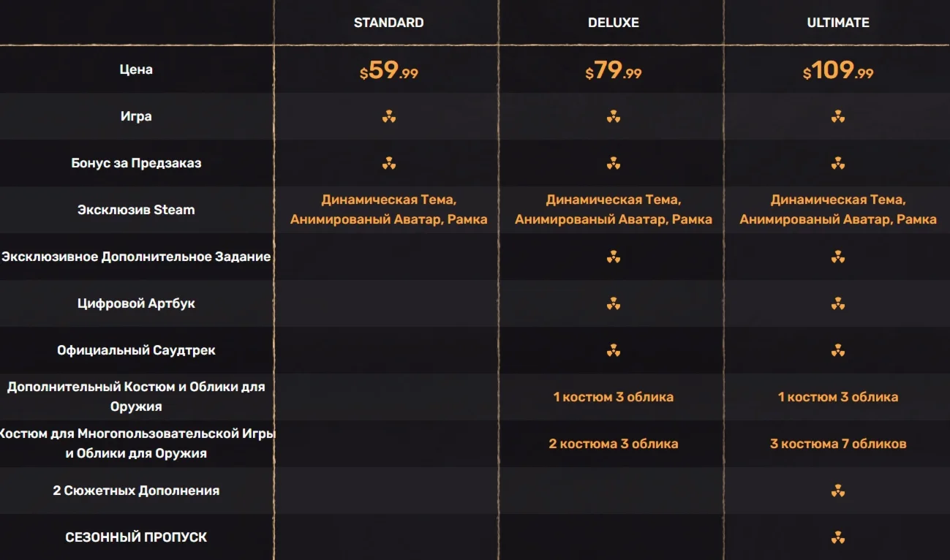Screen dimensions: 950x560
Task: Click the Ultimate '3 костюма 7 обликов' text
Action: click(838, 444)
